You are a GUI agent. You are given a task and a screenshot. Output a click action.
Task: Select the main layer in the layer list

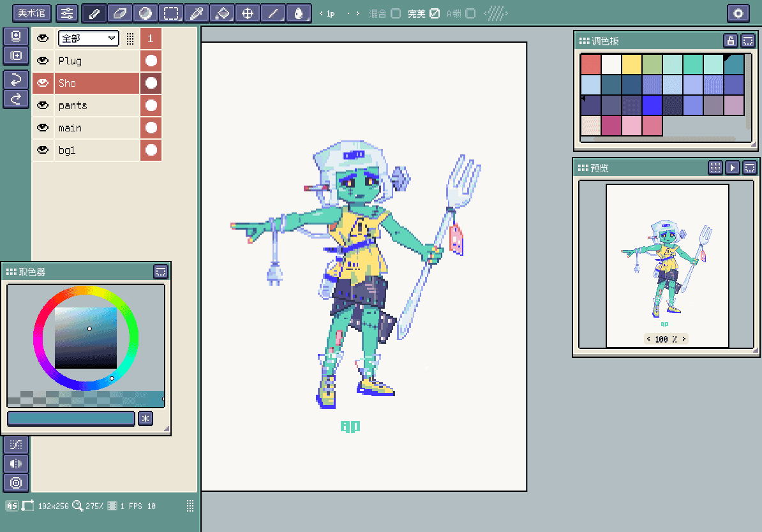tap(83, 128)
